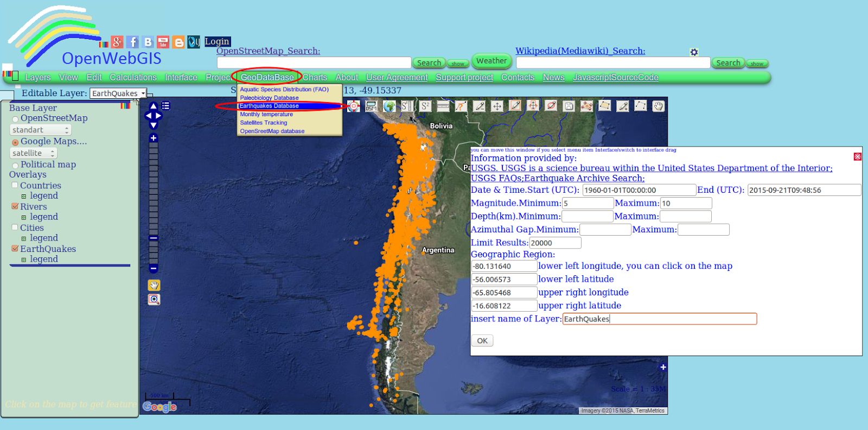Click the Weather button

pos(492,61)
